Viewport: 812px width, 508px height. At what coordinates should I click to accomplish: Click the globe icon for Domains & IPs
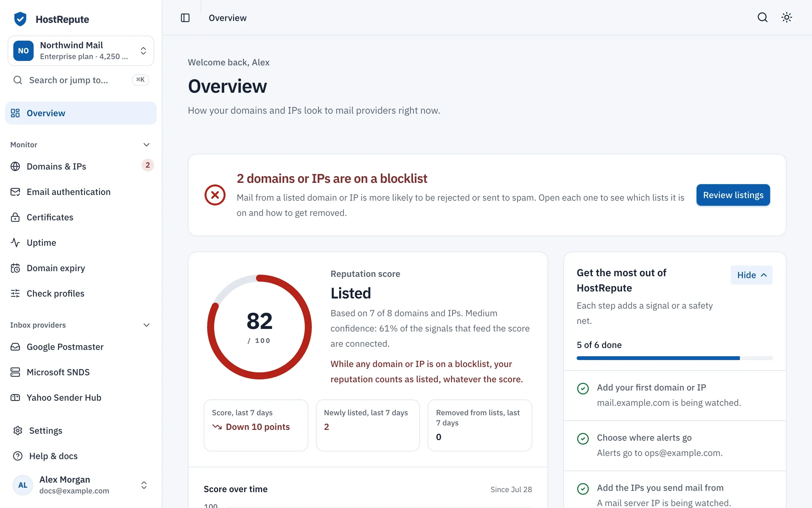[15, 166]
